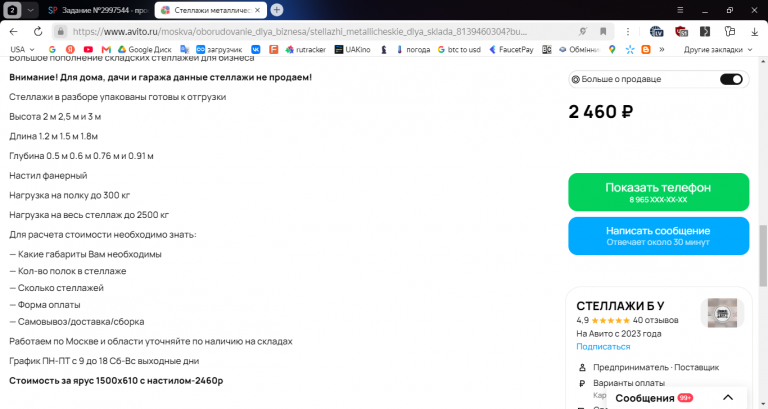Viewport: 768px width, 409px height.
Task: Open the orange F bookmark icon
Action: tap(273, 49)
